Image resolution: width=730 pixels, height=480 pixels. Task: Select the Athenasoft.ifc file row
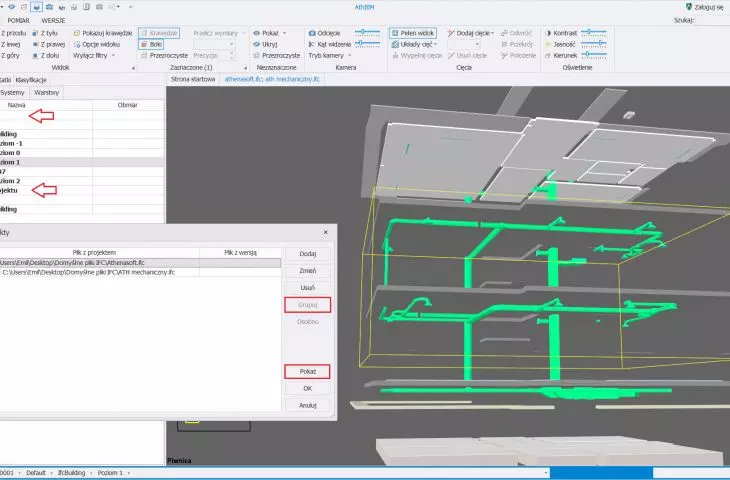[x=140, y=263]
